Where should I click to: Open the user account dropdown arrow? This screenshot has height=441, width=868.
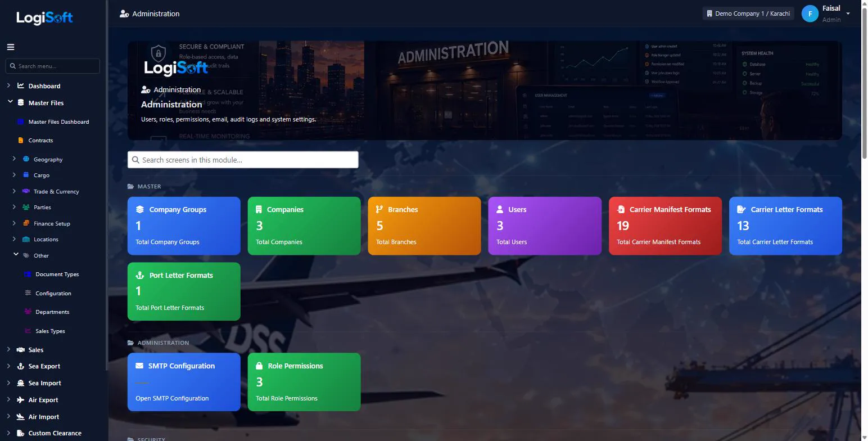coord(848,13)
